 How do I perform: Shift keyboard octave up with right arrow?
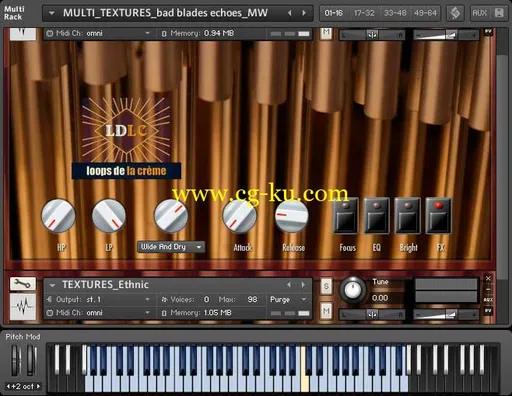tap(38, 386)
